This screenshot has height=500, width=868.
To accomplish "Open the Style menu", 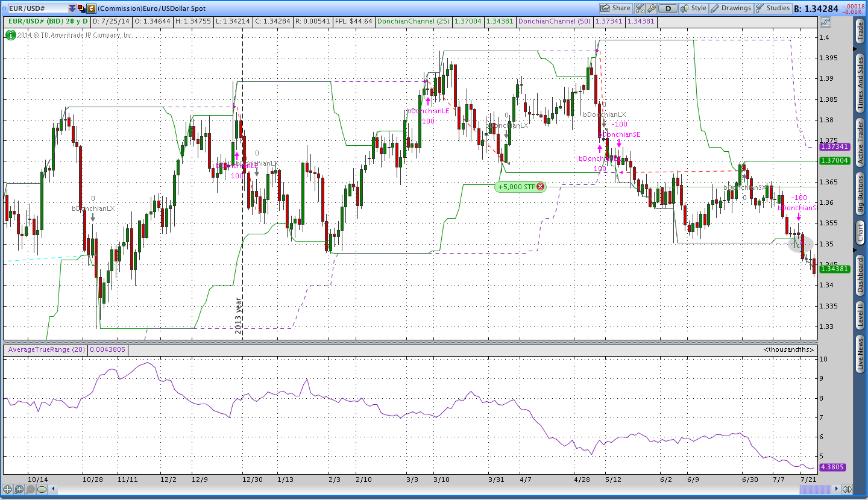I will pos(694,8).
